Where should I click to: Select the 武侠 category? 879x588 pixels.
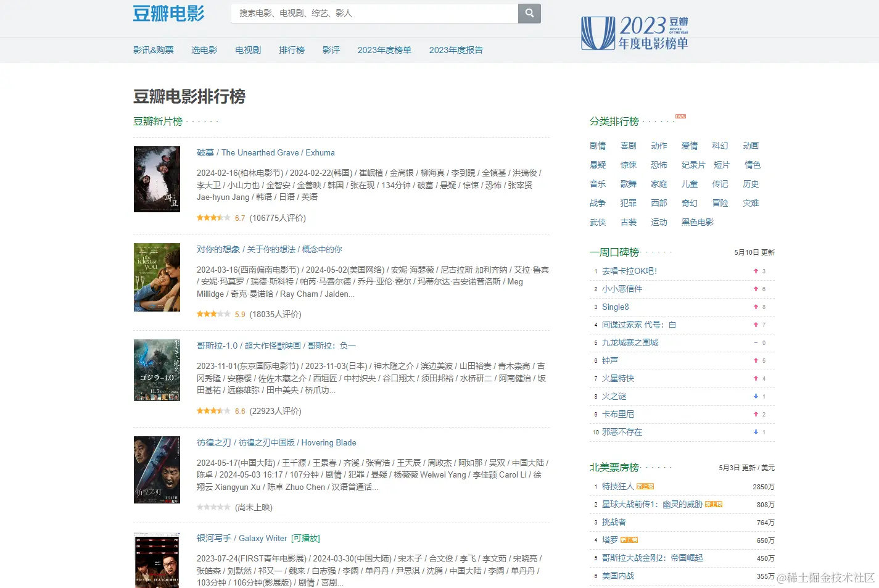(x=598, y=222)
